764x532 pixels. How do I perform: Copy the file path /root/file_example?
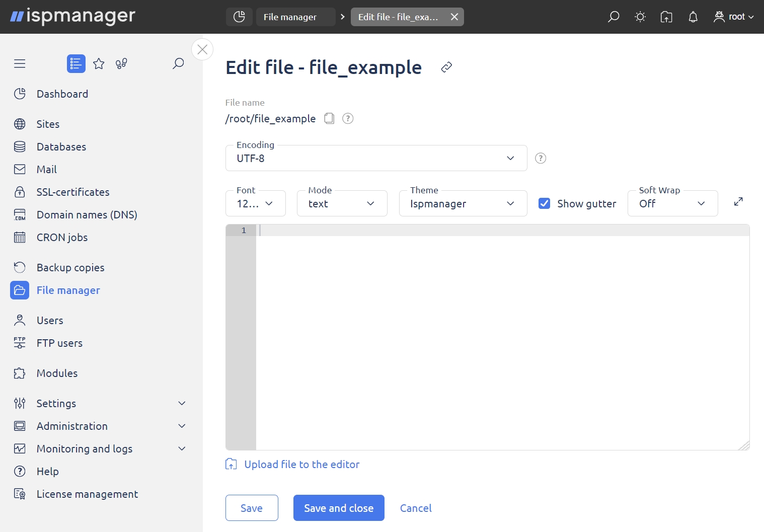point(329,118)
